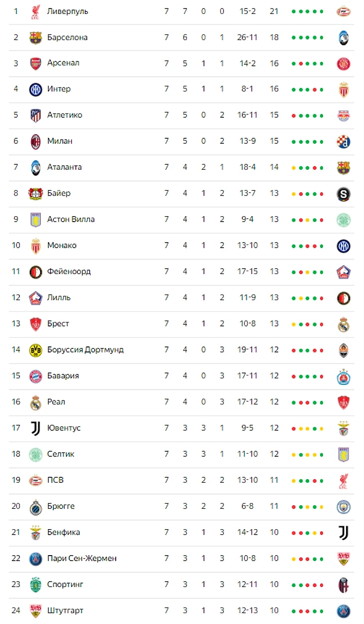364x624 pixels.
Task: Select the Астон Вилла team name
Action: (x=71, y=219)
